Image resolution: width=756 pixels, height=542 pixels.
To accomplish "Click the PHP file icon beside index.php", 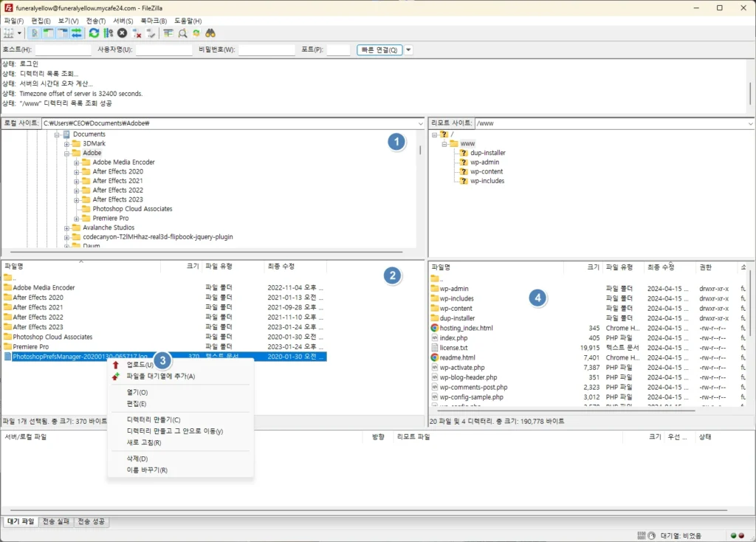I will pos(434,338).
